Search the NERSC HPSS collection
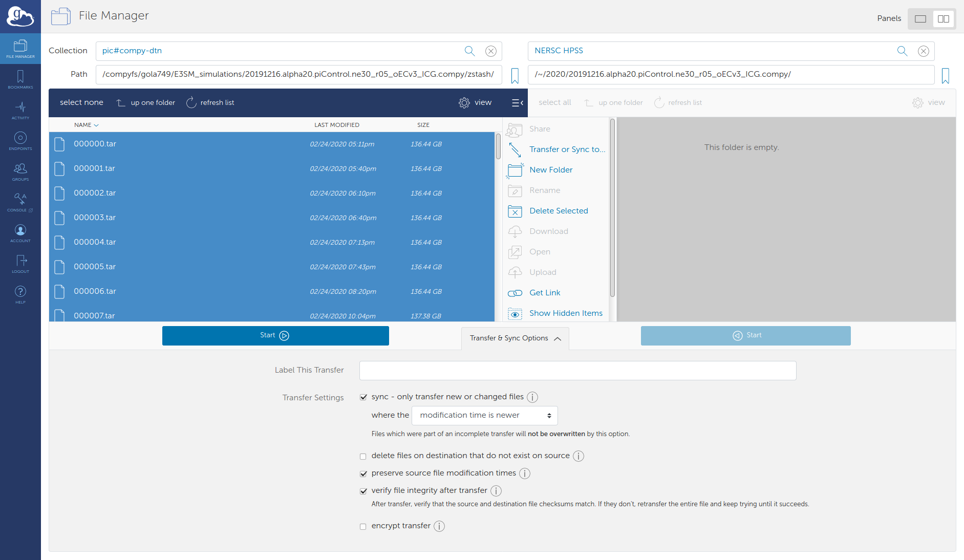964x560 pixels. point(902,51)
